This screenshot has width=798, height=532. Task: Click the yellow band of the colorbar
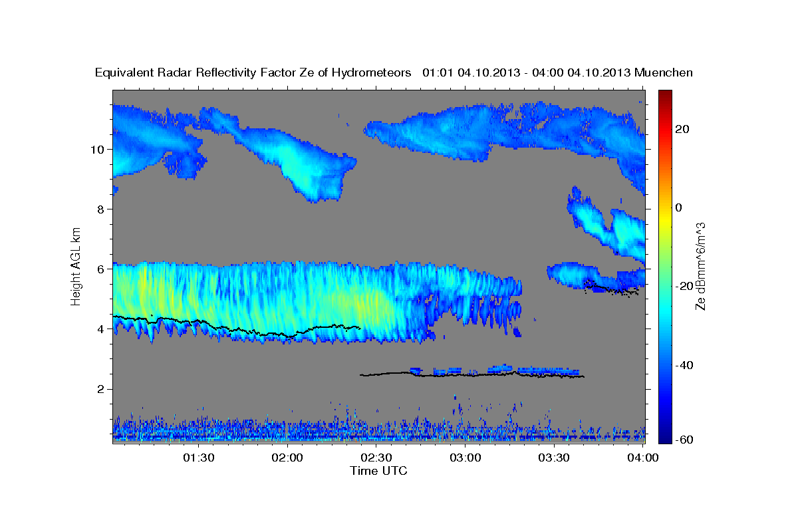tap(665, 219)
